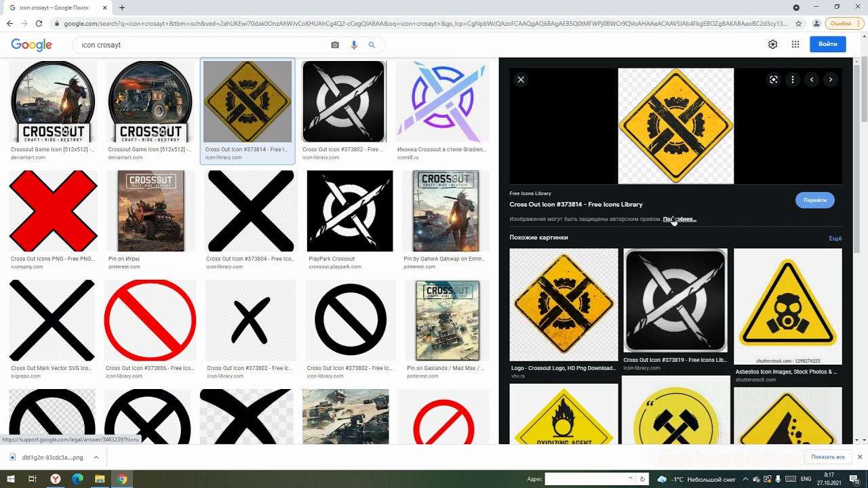Image resolution: width=868 pixels, height=488 pixels.
Task: Open Иконка Crossout gradient thumbnail
Action: click(x=442, y=102)
